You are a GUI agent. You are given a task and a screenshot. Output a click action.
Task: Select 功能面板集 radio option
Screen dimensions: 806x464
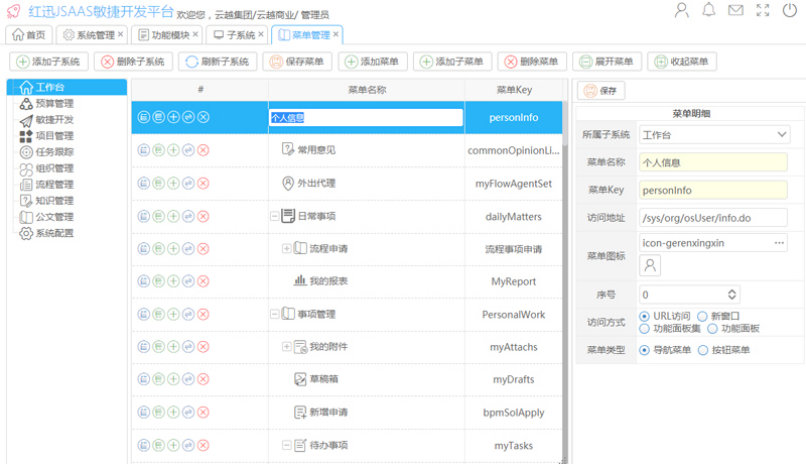pos(644,328)
